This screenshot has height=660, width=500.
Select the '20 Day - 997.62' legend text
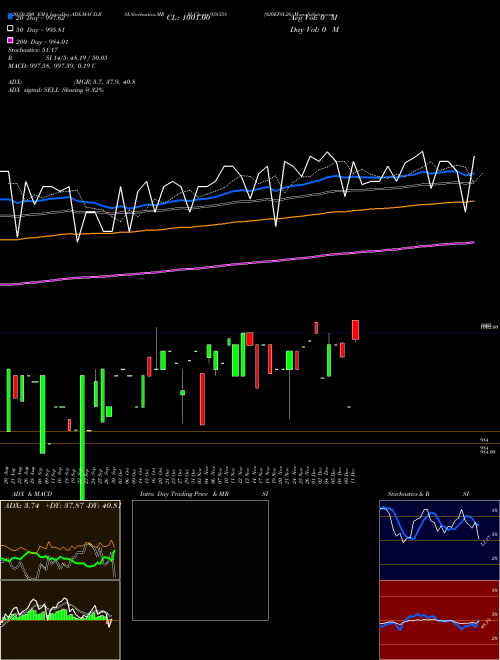tap(42, 18)
